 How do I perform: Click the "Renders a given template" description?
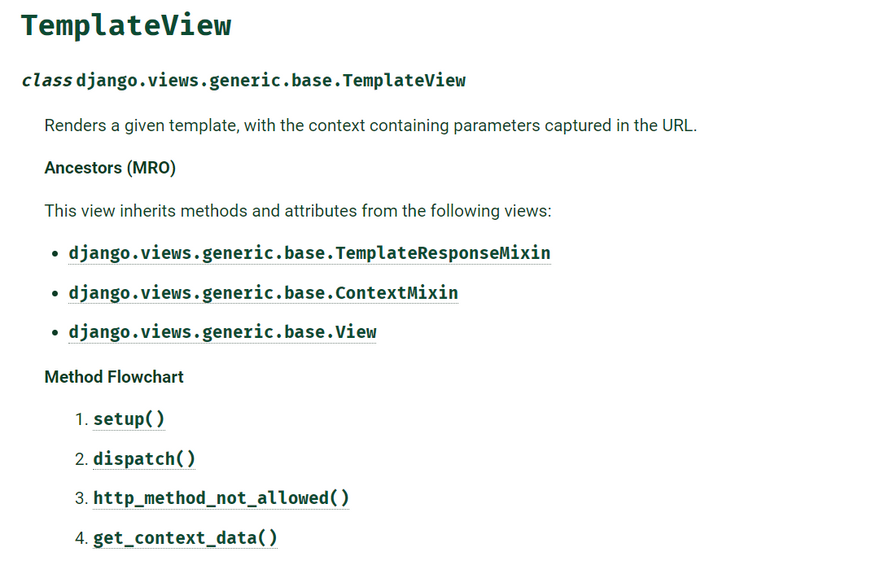tap(370, 126)
